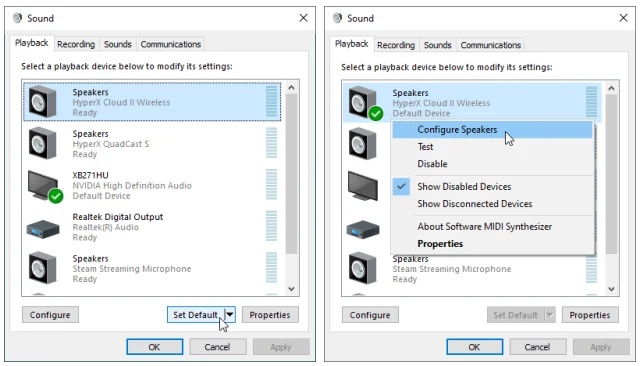This screenshot has height=366, width=641.
Task: Click the Sound window title icon in right window
Action: pyautogui.click(x=337, y=18)
